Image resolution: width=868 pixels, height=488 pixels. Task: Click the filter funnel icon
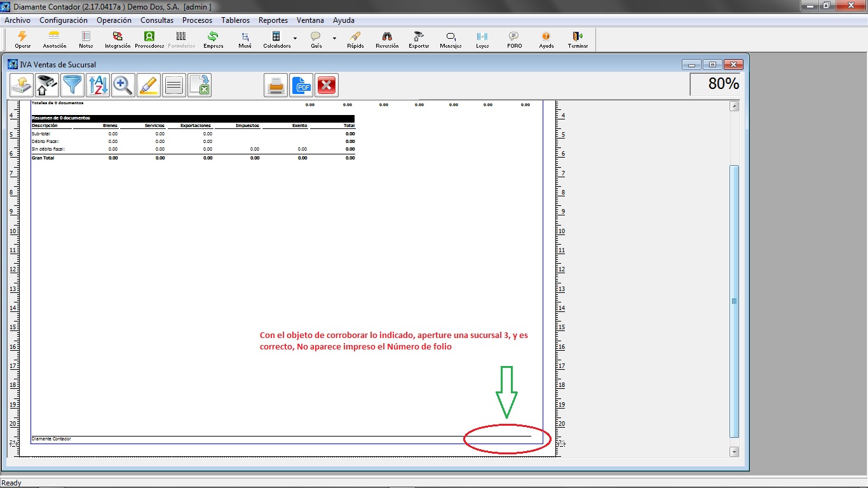point(72,85)
